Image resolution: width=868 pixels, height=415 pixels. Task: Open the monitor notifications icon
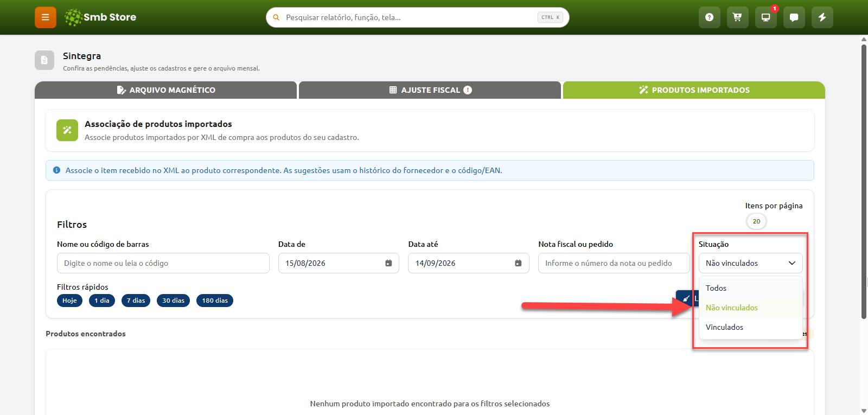coord(765,17)
